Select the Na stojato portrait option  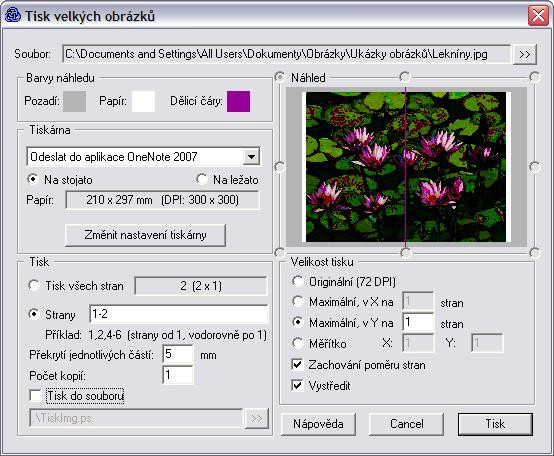33,179
